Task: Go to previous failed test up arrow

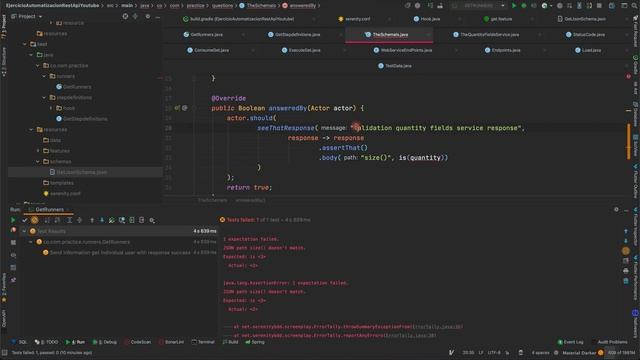Action: [92, 220]
